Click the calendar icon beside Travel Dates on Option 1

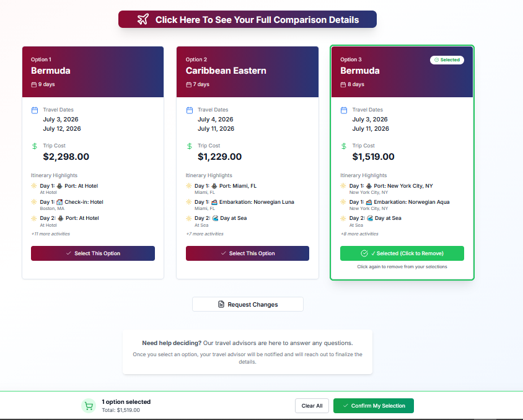coord(34,110)
